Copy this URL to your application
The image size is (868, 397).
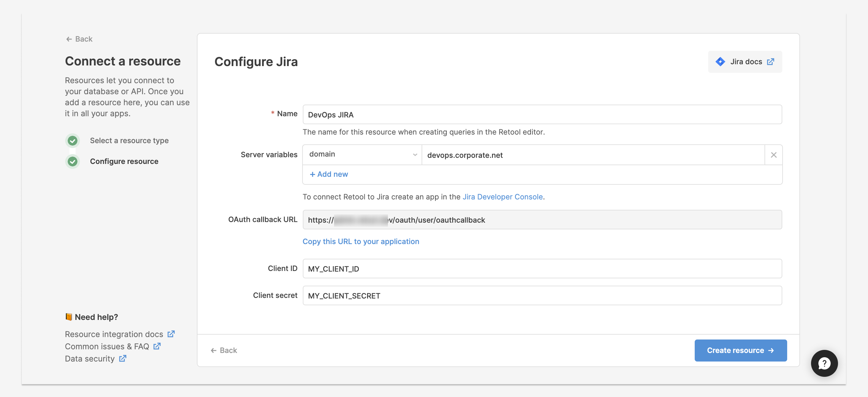[361, 241]
